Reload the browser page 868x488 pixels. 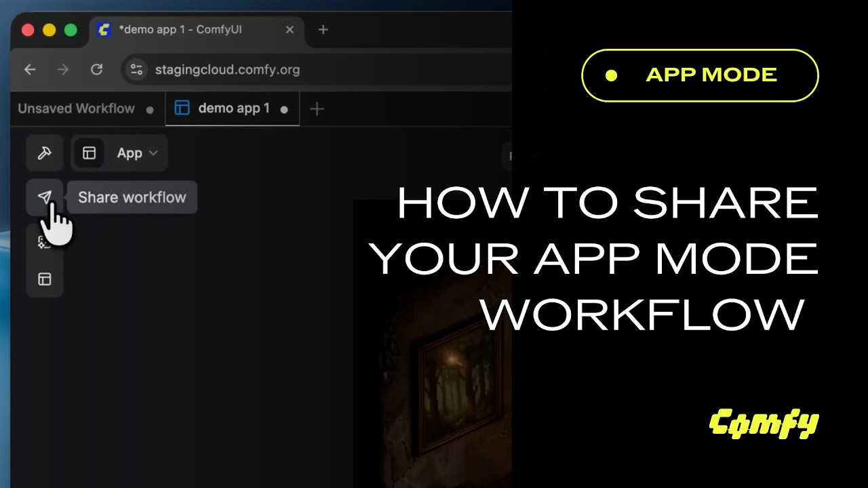(97, 70)
